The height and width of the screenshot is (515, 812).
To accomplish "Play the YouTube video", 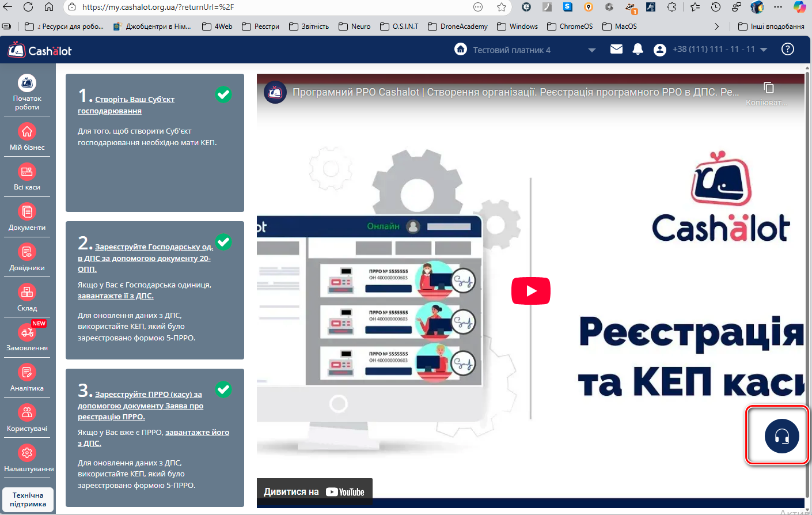I will (530, 291).
